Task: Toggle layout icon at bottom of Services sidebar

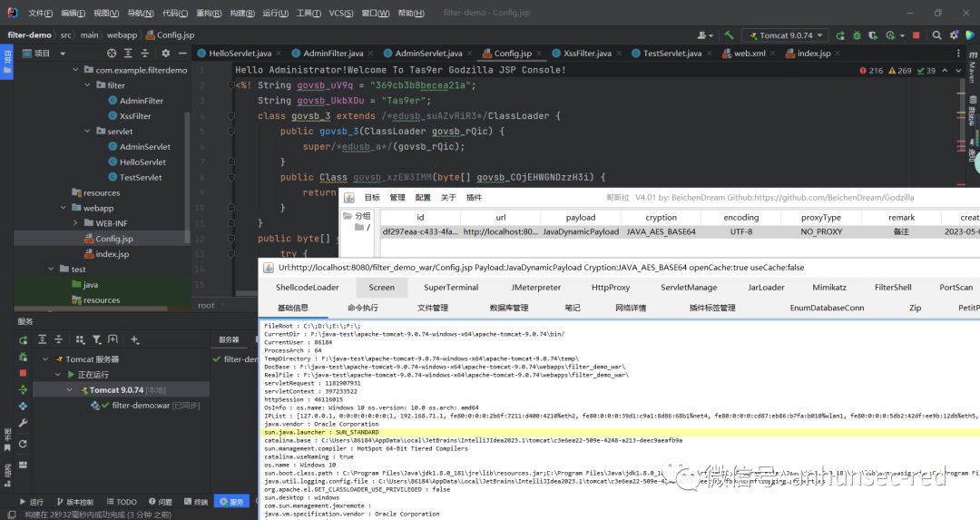Action: (x=23, y=465)
